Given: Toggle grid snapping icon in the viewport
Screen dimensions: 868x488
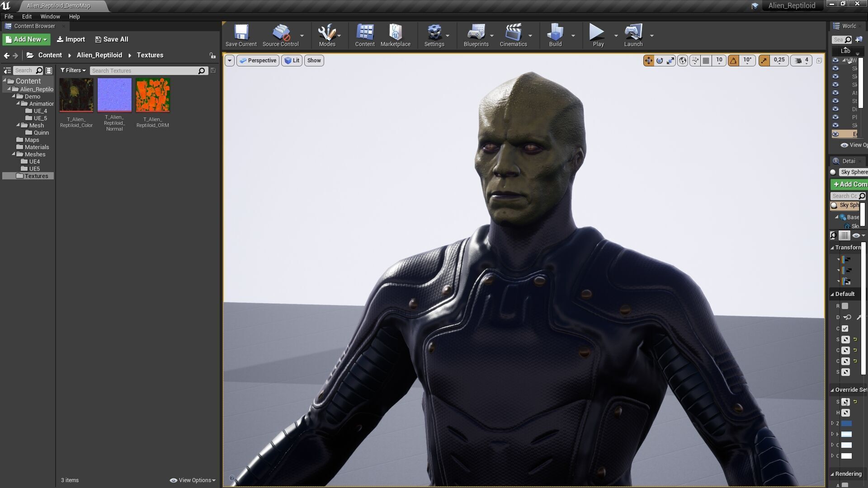Looking at the screenshot, I should click(x=706, y=61).
